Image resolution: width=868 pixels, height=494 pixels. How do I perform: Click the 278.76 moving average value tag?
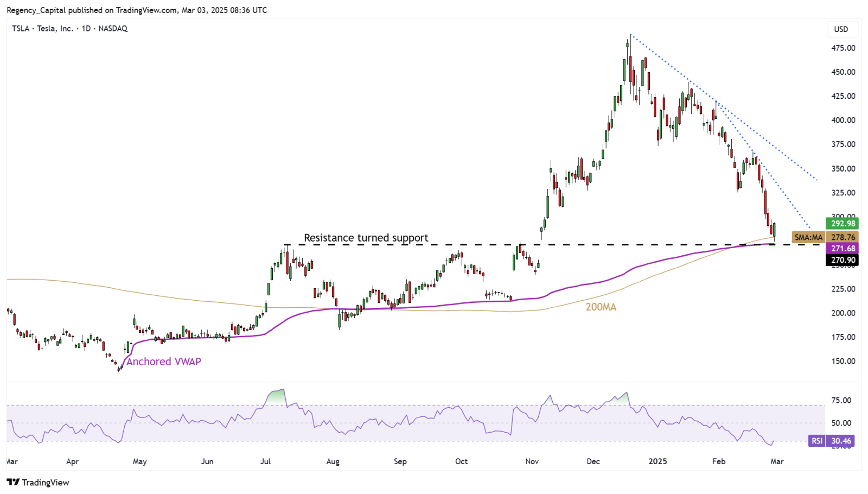click(843, 237)
